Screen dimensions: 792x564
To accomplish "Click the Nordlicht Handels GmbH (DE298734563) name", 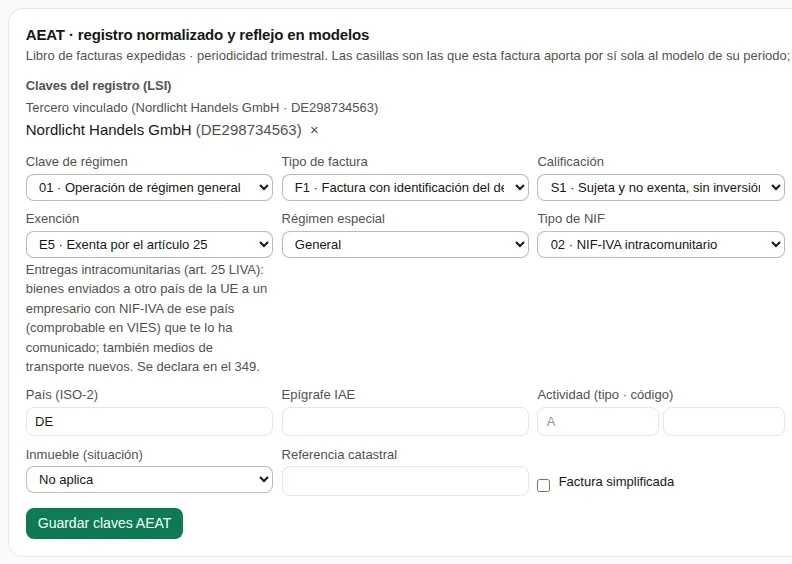I will [x=164, y=130].
